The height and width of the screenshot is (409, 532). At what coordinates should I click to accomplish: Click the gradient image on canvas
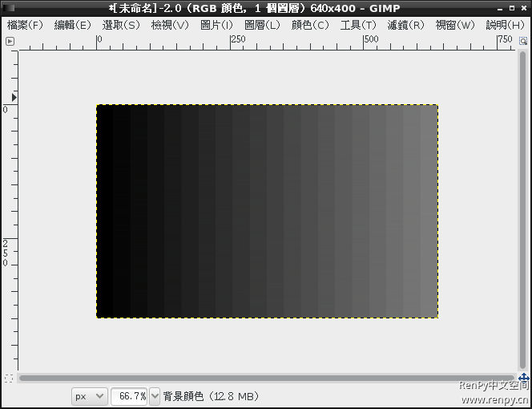coord(268,211)
